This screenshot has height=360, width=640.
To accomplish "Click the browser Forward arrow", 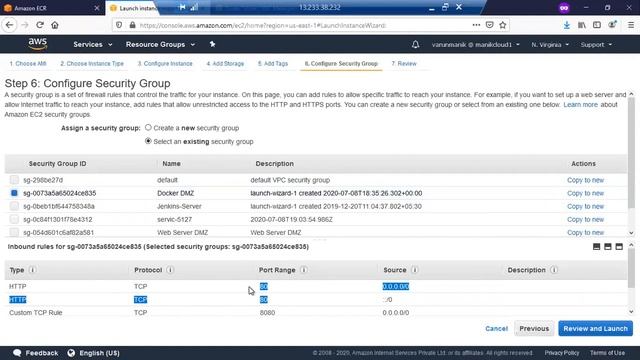I will (x=25, y=25).
